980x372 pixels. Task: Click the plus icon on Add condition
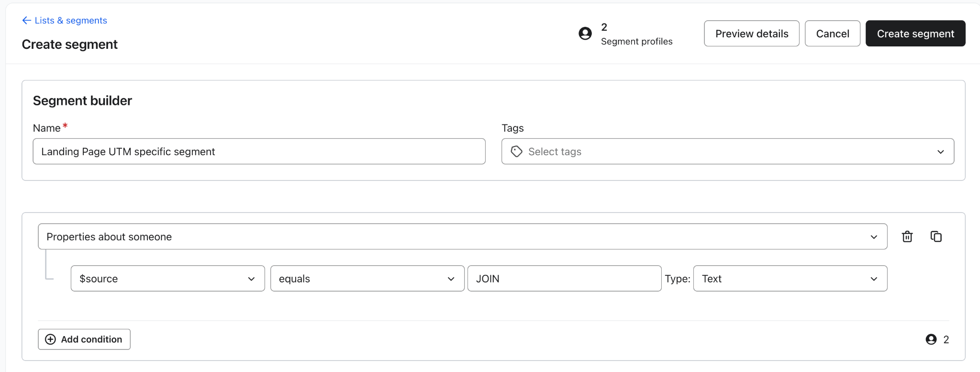50,339
